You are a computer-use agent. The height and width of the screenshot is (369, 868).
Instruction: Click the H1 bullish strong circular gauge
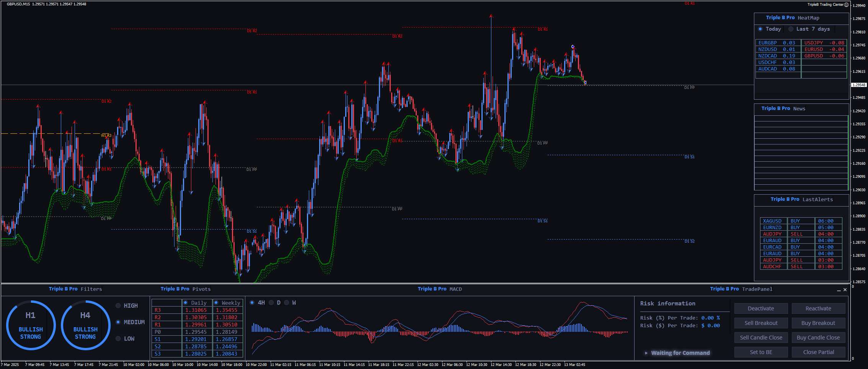[x=31, y=325]
